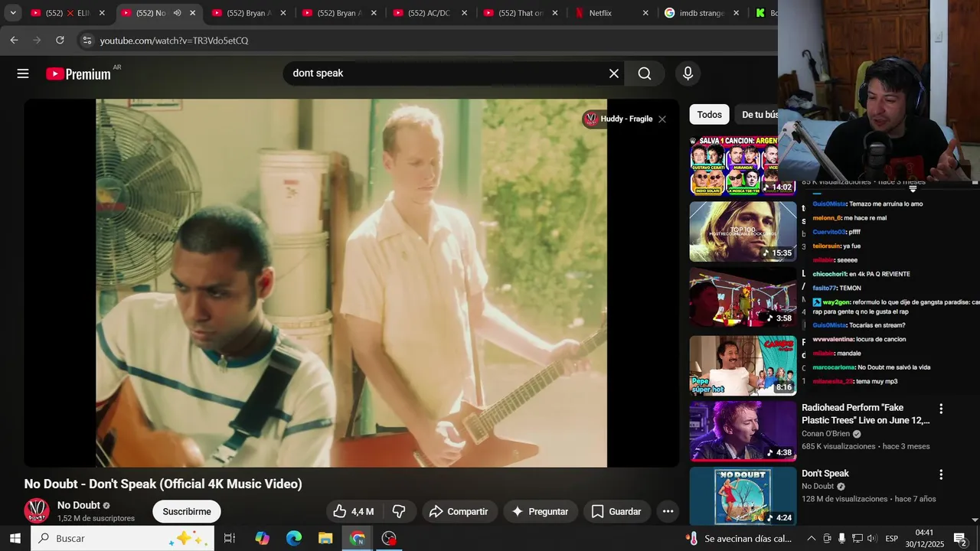
Task: Click the main video player
Action: coord(351,282)
